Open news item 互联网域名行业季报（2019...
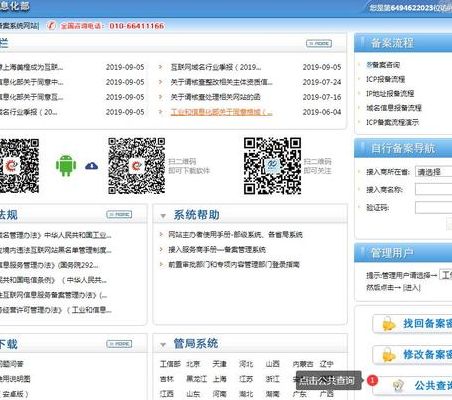This screenshot has height=400, width=452. click(x=216, y=67)
